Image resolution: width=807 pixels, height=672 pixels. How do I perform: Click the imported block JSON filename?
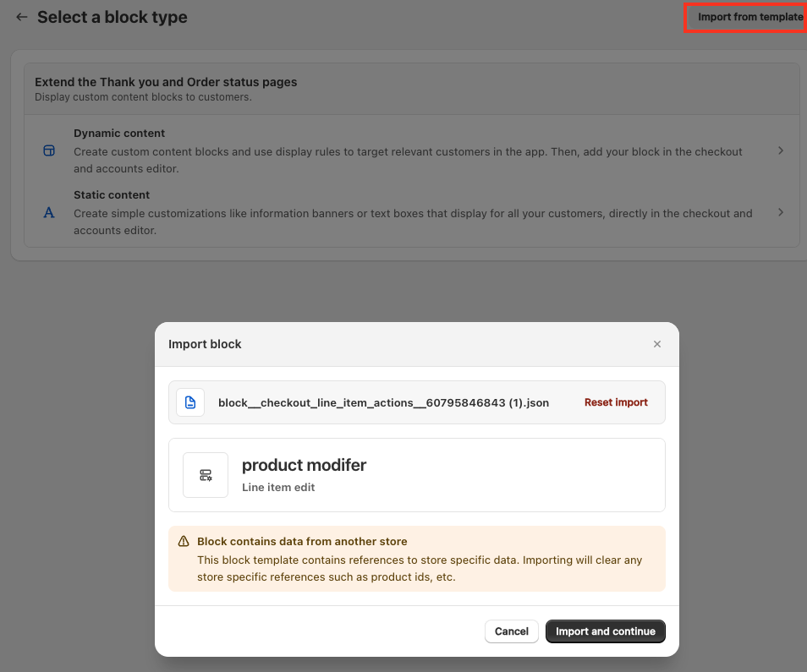[383, 402]
